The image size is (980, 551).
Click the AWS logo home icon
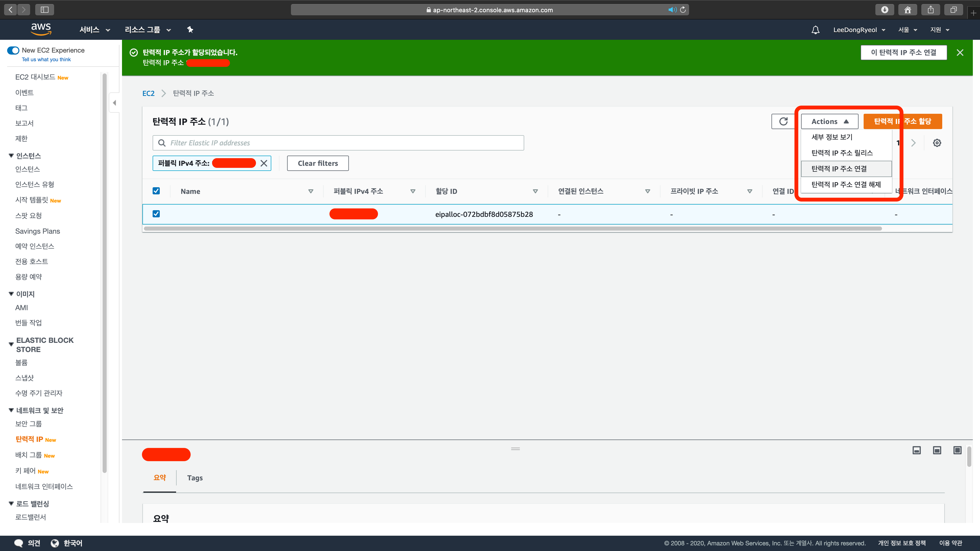coord(41,29)
